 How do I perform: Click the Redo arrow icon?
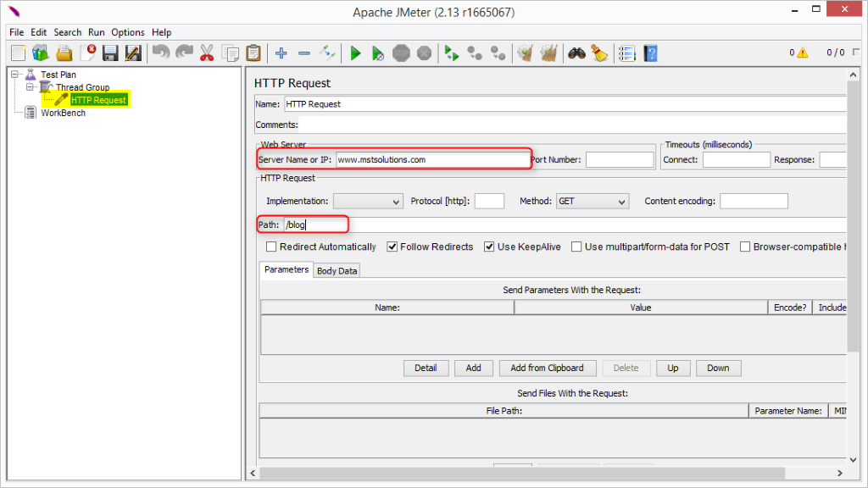(184, 53)
